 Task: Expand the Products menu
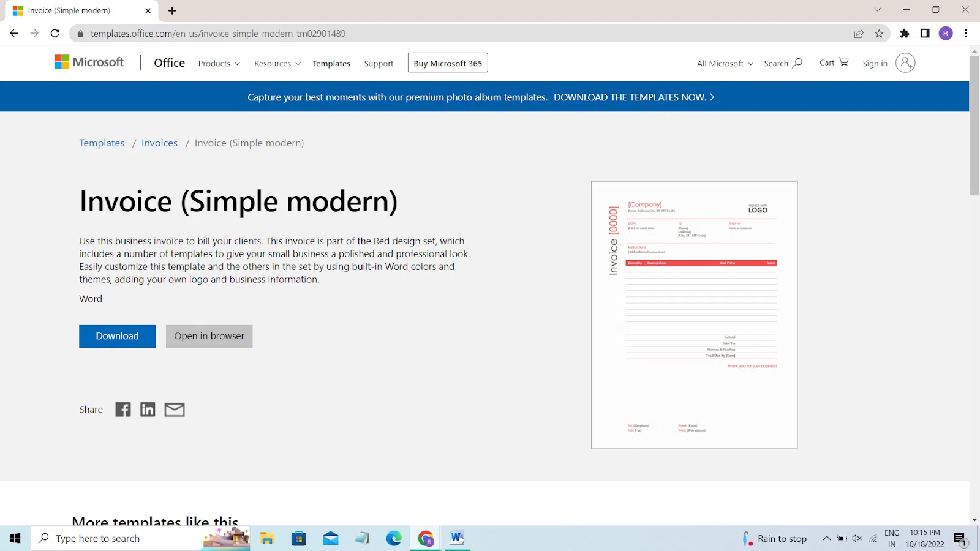pos(219,64)
